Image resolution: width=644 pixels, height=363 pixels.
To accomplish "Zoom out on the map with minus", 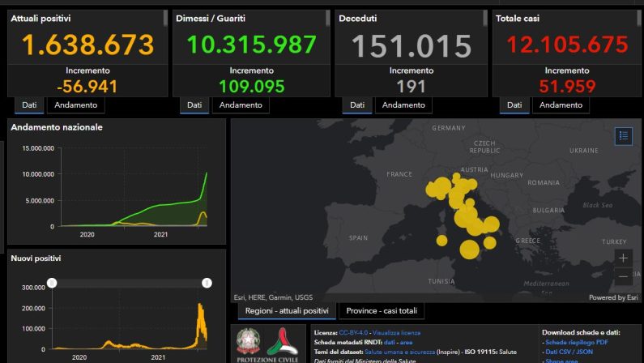I will point(623,276).
